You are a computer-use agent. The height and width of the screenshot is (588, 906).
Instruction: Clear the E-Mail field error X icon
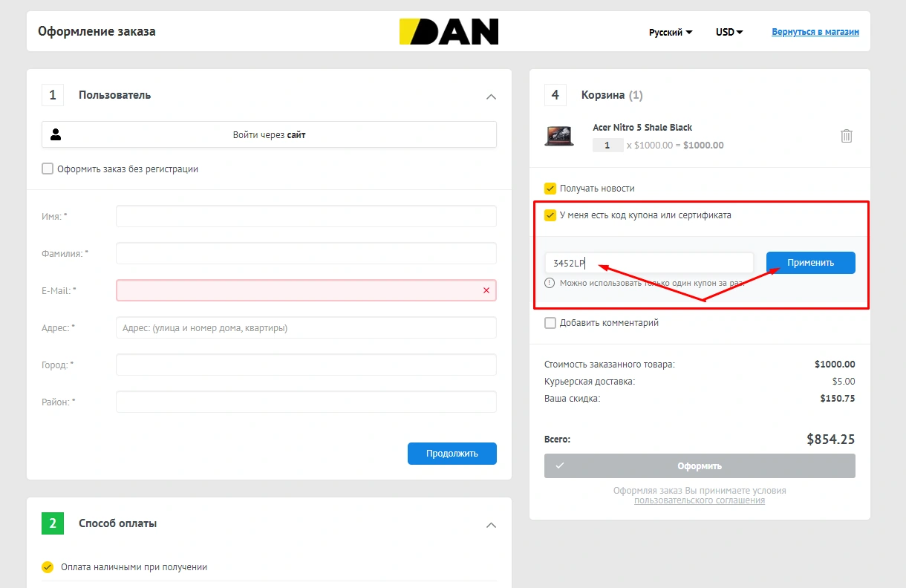point(486,290)
